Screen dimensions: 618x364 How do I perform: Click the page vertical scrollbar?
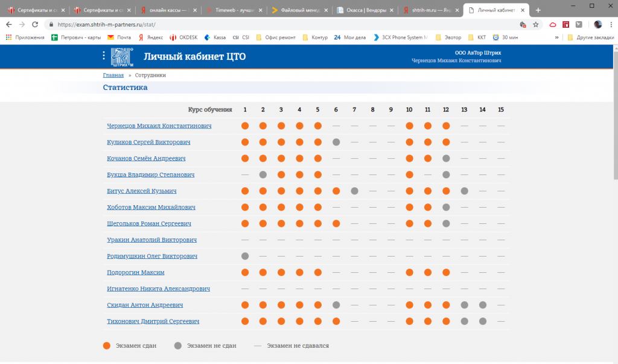615,114
